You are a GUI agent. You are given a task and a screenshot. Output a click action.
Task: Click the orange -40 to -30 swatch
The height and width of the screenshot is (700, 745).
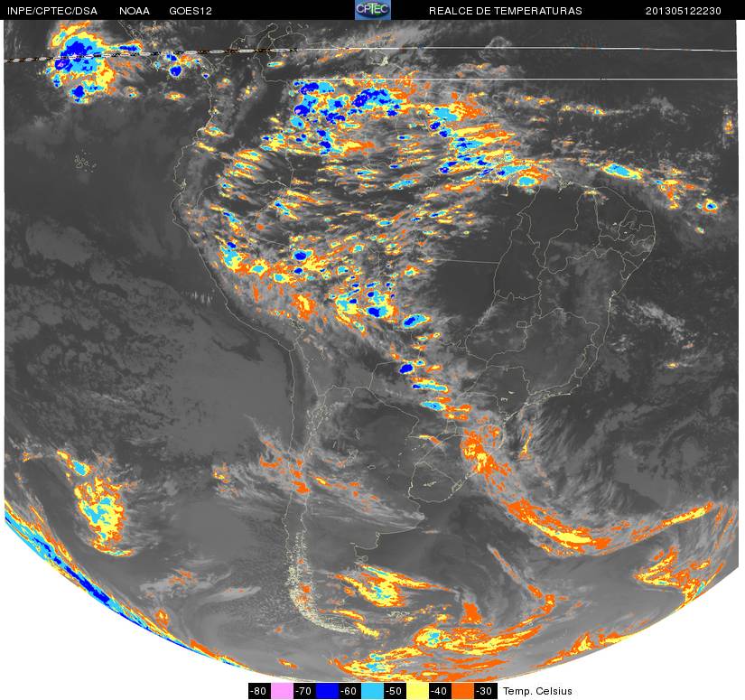(462, 691)
